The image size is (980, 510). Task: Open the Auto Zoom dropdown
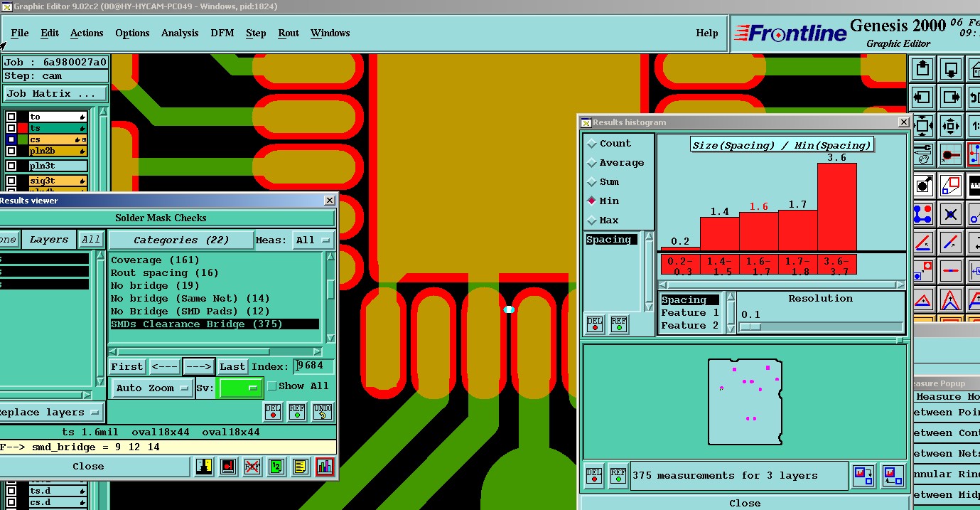153,388
